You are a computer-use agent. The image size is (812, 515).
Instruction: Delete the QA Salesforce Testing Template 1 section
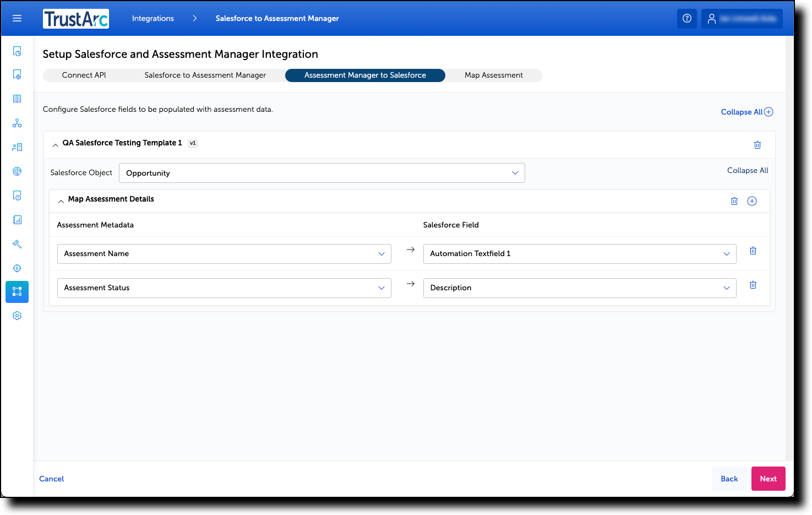(x=757, y=145)
